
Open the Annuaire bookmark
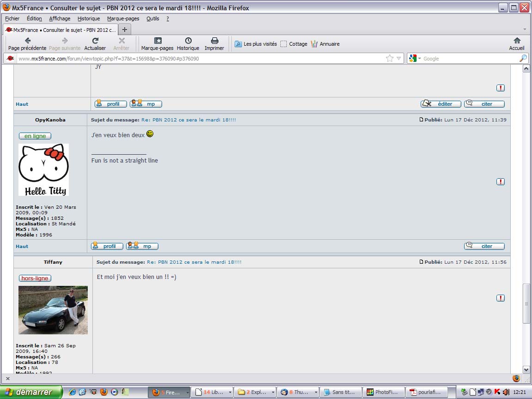point(325,44)
